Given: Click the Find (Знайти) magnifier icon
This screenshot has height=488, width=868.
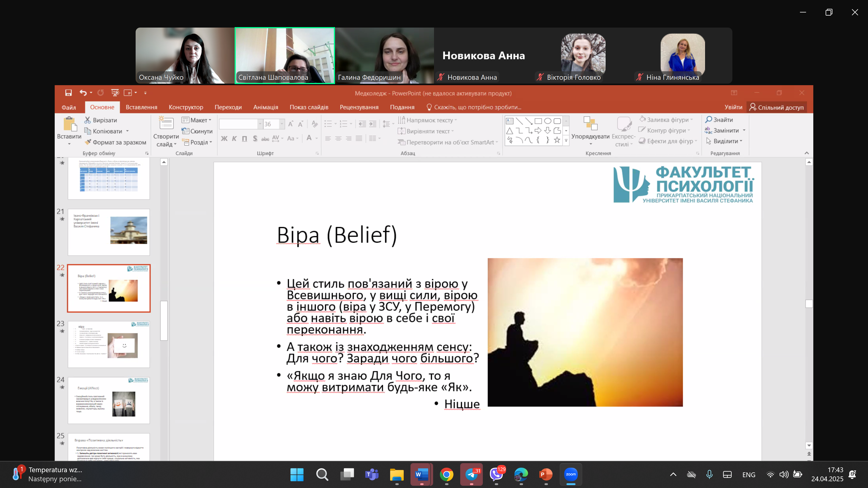Looking at the screenshot, I should pos(708,120).
